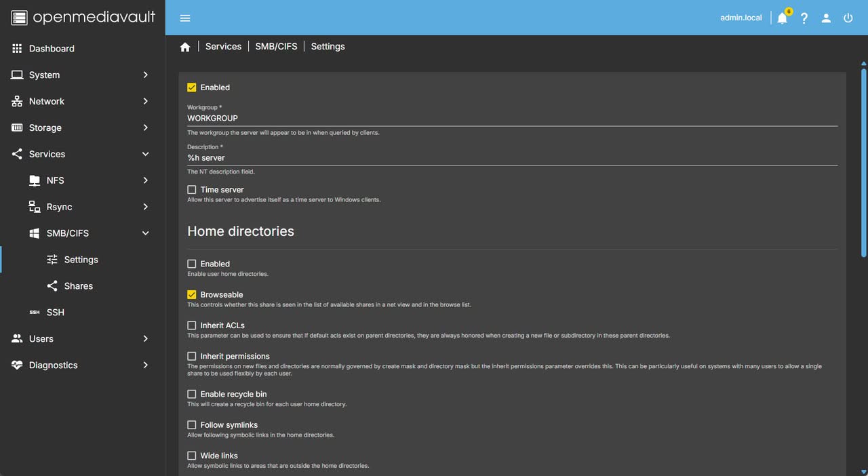868x476 pixels.
Task: Check the Follow symlinks option
Action: pyautogui.click(x=192, y=425)
